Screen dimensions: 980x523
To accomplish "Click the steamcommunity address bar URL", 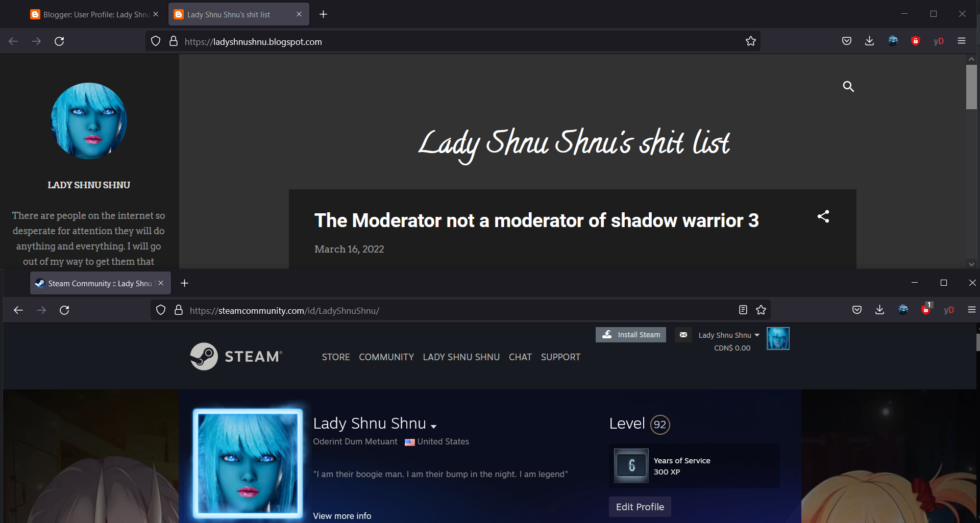I will [284, 311].
